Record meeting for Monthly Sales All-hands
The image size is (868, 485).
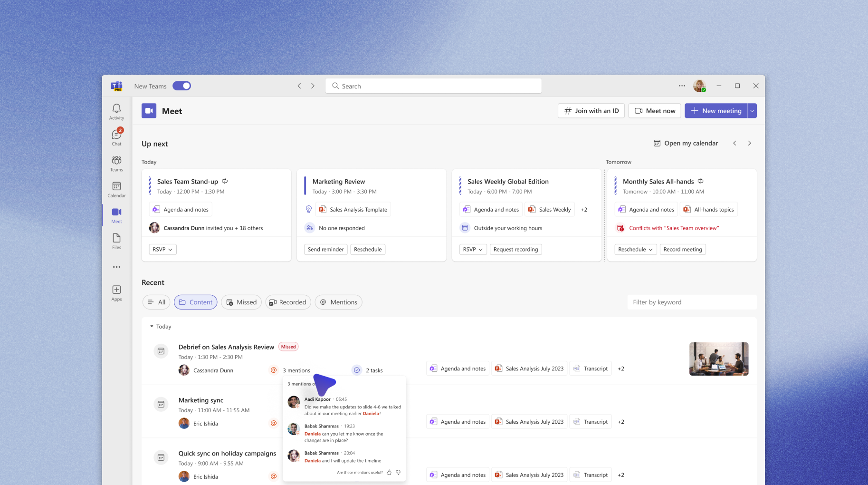click(x=683, y=249)
